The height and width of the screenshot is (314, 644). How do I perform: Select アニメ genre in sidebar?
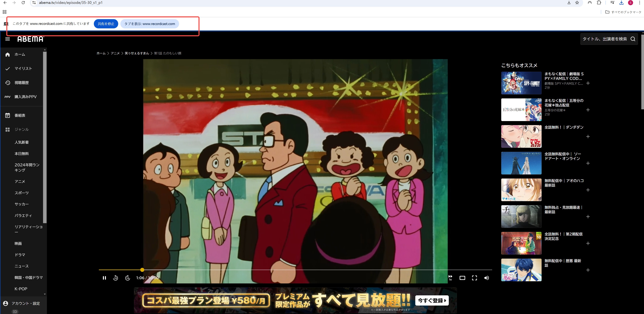point(20,182)
